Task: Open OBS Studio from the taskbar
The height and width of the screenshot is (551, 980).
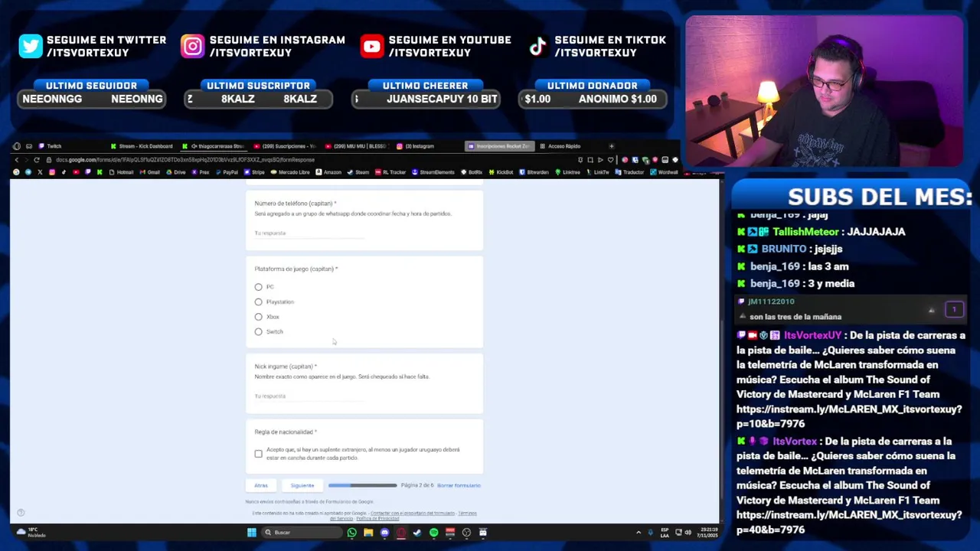Action: [x=466, y=532]
